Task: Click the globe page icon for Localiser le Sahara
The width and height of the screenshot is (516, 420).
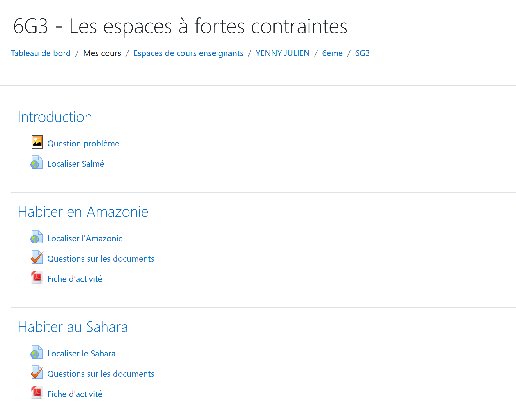Action: tap(37, 352)
